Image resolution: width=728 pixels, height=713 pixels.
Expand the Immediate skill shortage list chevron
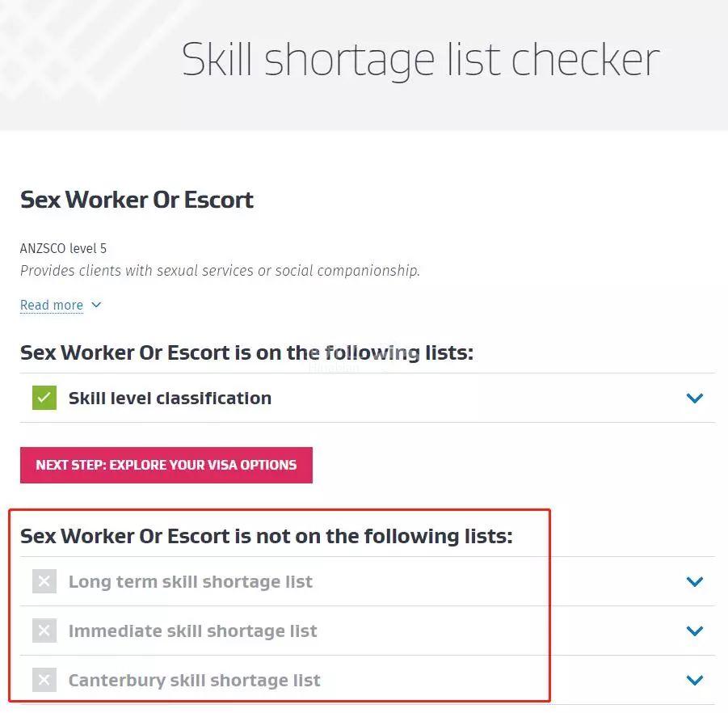point(694,631)
